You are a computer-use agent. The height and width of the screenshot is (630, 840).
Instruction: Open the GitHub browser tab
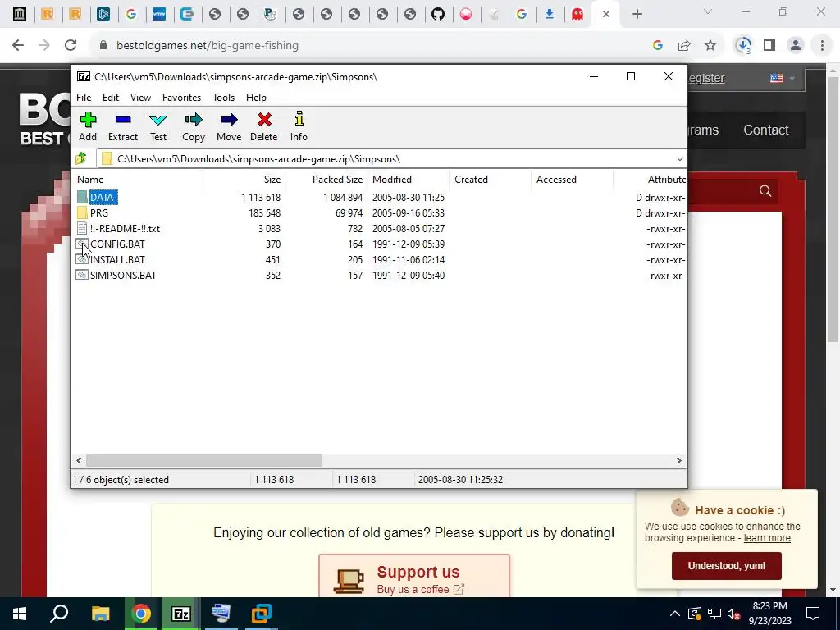(x=438, y=14)
